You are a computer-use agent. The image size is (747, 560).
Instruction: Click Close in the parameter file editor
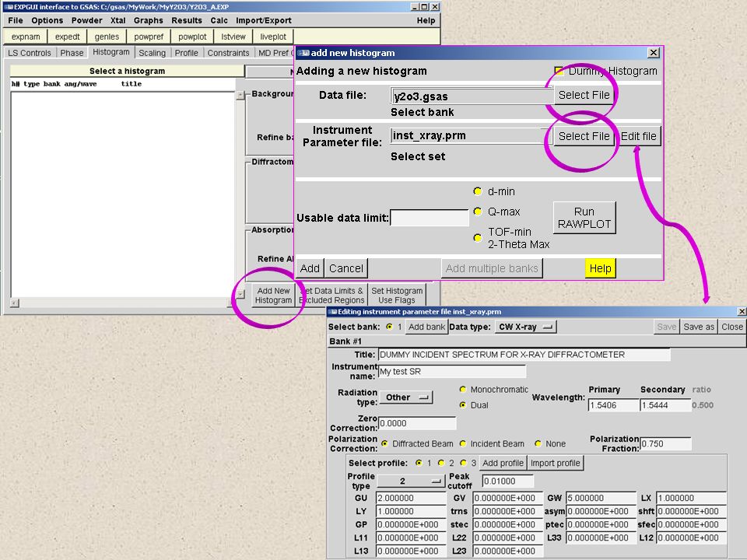click(731, 327)
